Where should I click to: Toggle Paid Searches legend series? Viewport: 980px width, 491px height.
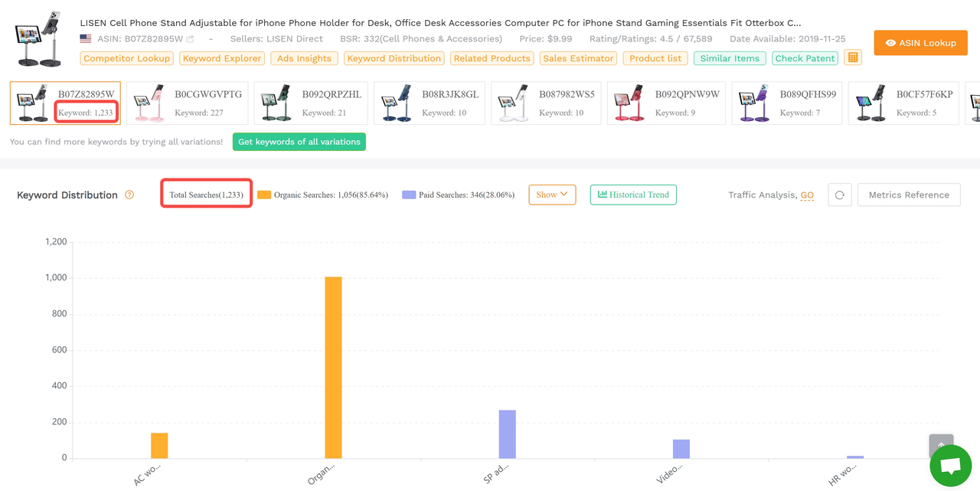tap(458, 195)
